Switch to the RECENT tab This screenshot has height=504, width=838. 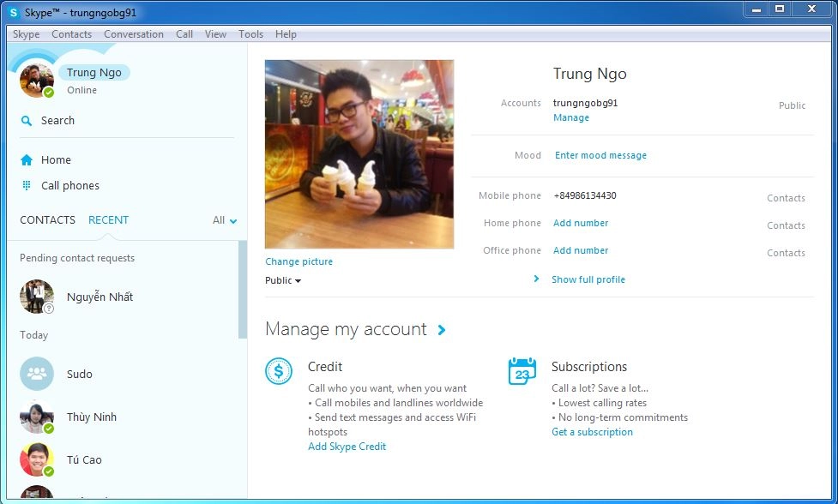click(x=108, y=220)
